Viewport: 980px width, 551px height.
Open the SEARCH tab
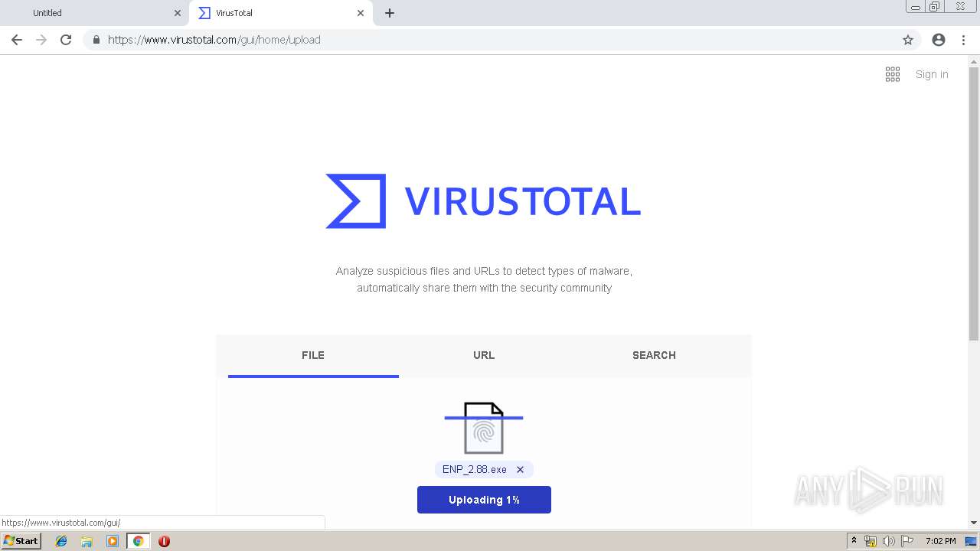pyautogui.click(x=654, y=355)
